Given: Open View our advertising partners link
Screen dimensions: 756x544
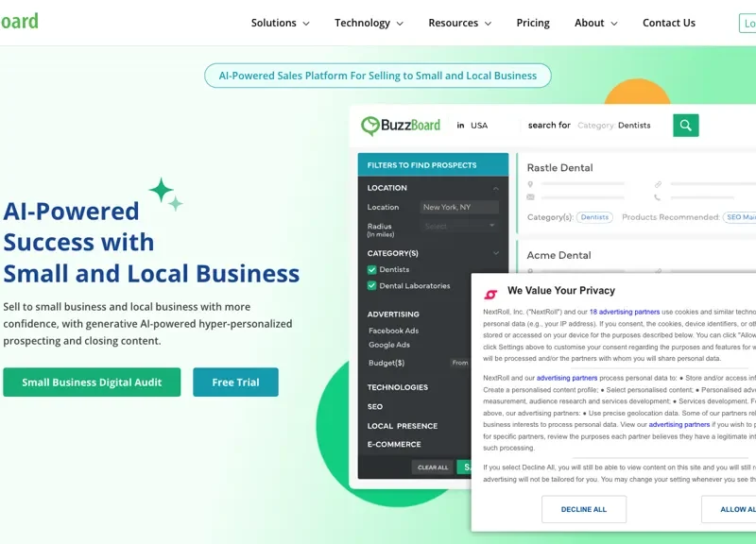Looking at the screenshot, I should click(x=679, y=424).
